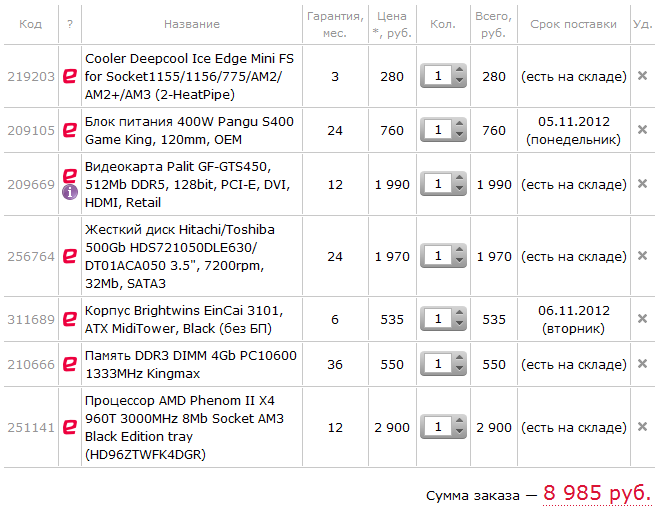
Task: Click quantity field for Deepcool cooler
Action: (438, 76)
